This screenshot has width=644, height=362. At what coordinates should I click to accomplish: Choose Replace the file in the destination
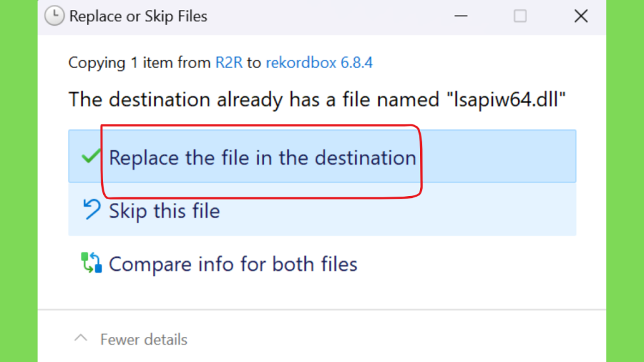(323, 156)
